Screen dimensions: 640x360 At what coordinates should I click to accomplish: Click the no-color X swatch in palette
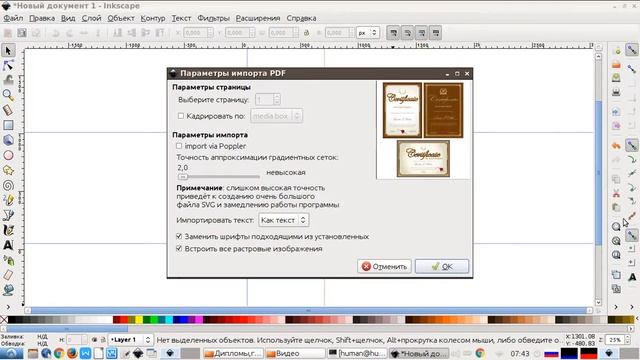pyautogui.click(x=4, y=320)
